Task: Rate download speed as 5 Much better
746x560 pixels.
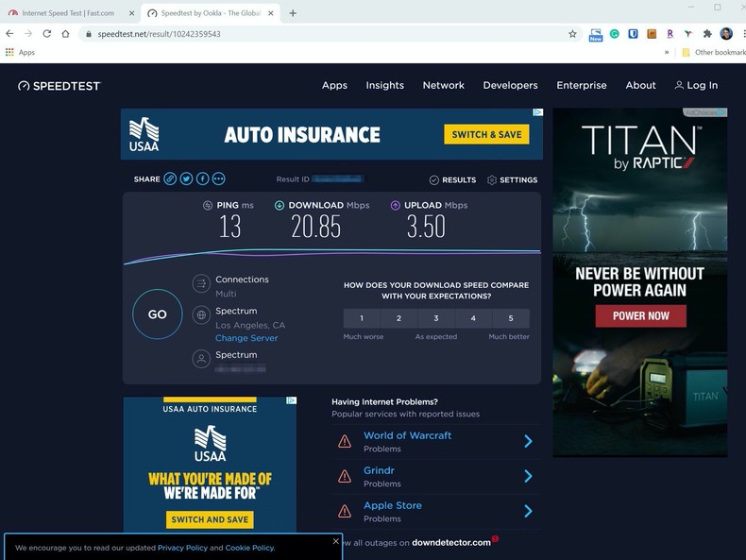Action: pyautogui.click(x=511, y=318)
